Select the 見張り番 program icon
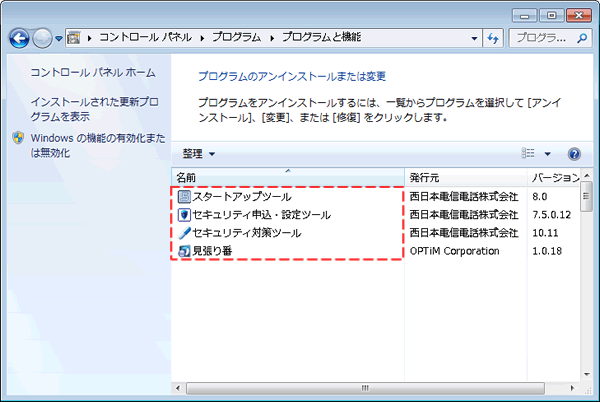The image size is (600, 402). click(x=184, y=251)
